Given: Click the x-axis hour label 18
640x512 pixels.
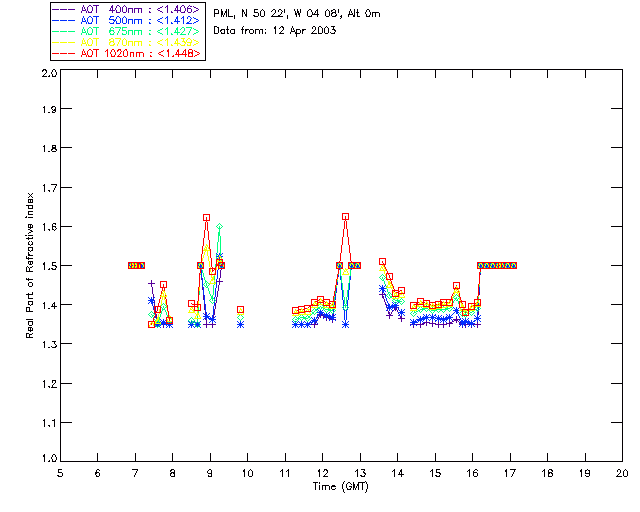Looking at the screenshot, I should tap(548, 473).
